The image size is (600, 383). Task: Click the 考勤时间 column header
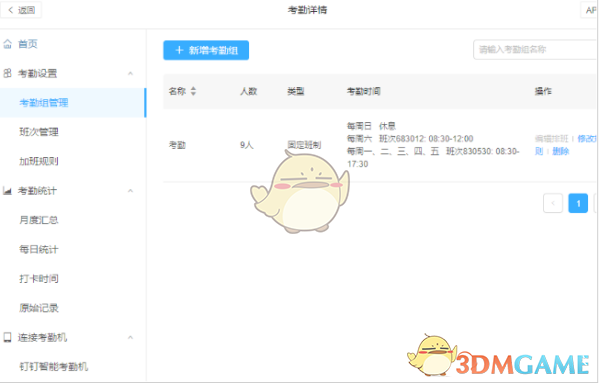364,91
